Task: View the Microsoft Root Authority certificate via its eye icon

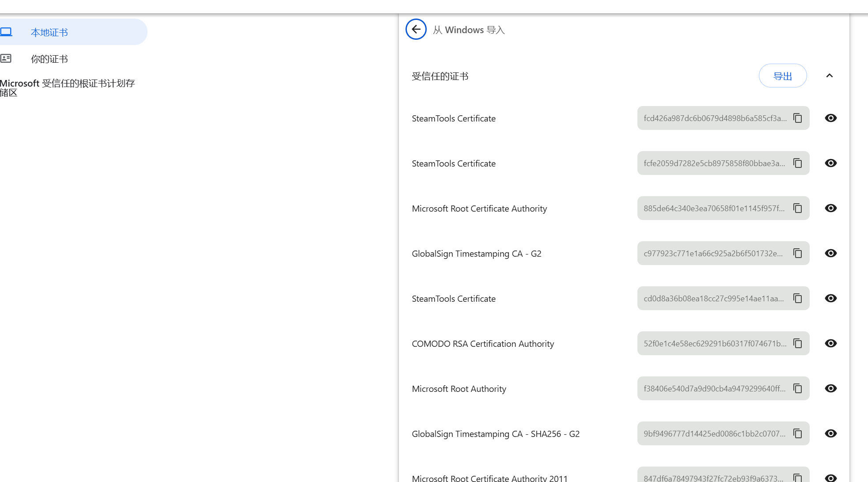Action: point(830,388)
